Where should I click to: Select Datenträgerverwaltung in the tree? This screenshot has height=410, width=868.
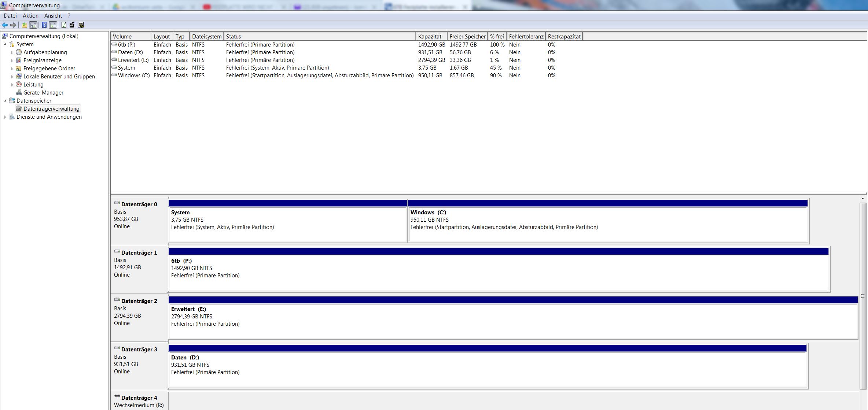pyautogui.click(x=51, y=109)
